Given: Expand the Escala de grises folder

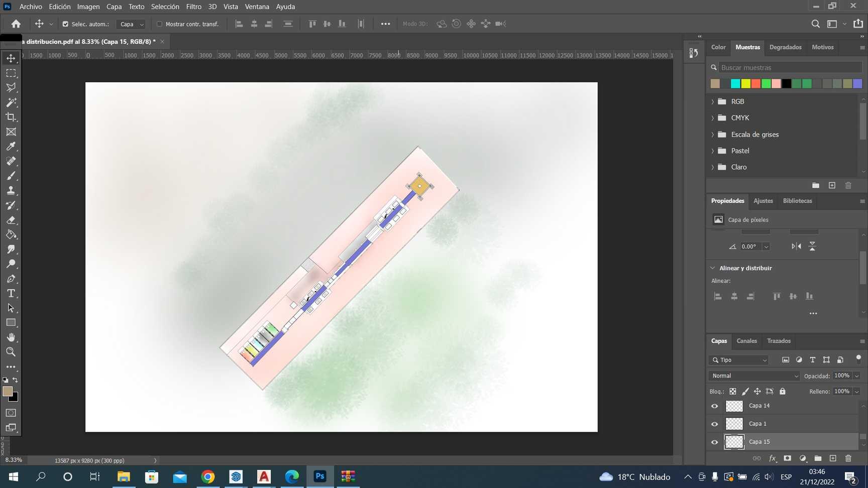Looking at the screenshot, I should click(712, 135).
